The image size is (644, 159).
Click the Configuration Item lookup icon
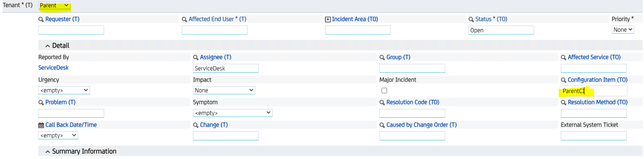564,80
